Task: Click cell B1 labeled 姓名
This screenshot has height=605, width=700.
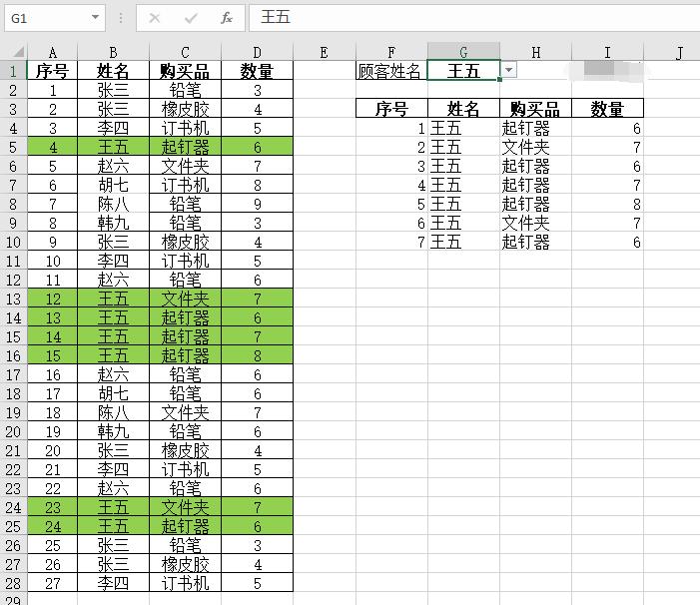Action: click(114, 71)
